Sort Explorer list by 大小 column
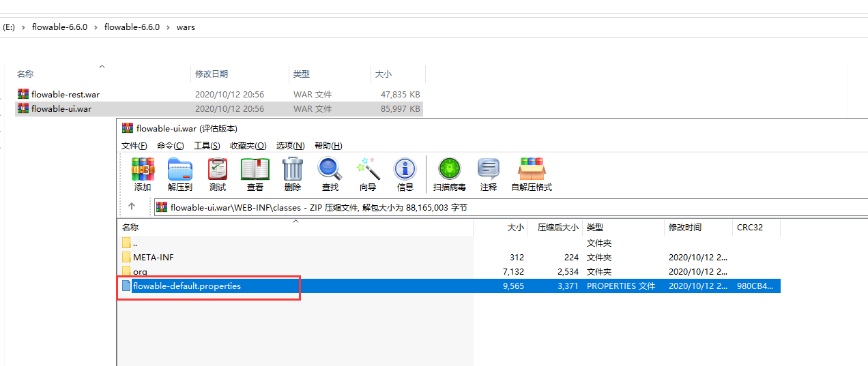 tap(398, 74)
